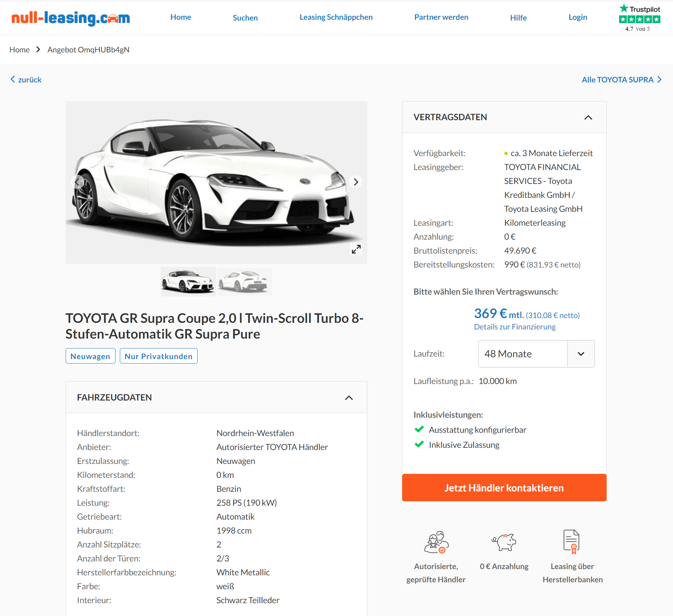Show next car image with right arrow

pyautogui.click(x=356, y=182)
